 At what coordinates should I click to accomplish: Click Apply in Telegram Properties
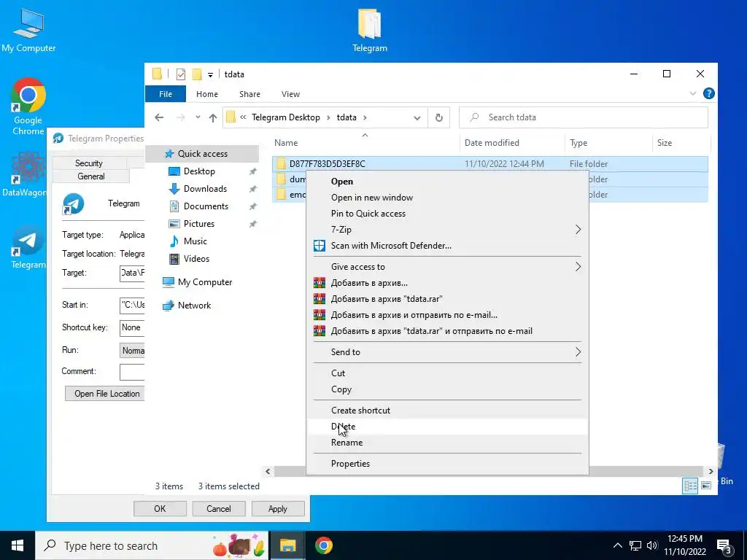pos(278,508)
